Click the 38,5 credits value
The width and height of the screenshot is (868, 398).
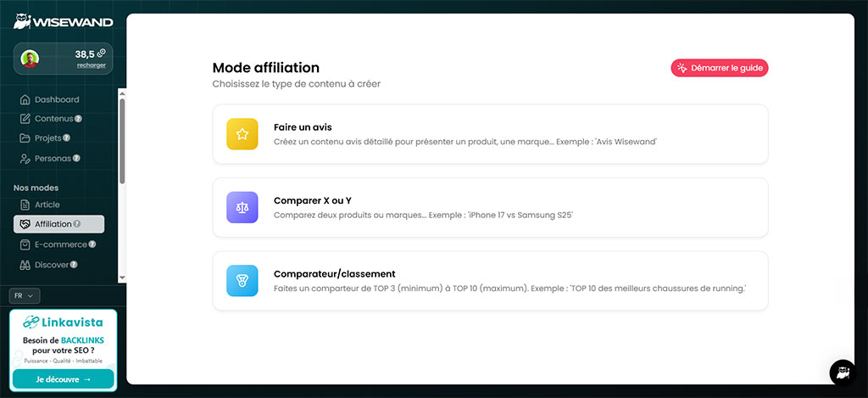point(85,53)
